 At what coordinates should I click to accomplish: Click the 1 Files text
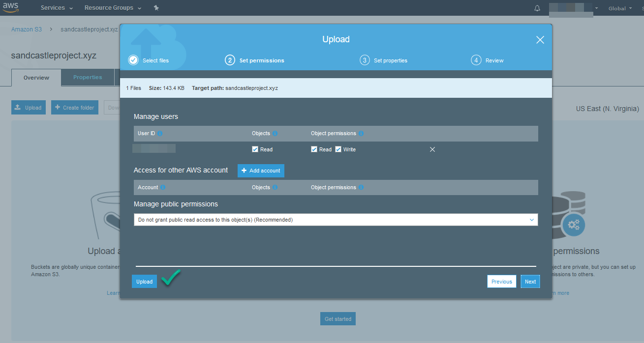click(134, 88)
